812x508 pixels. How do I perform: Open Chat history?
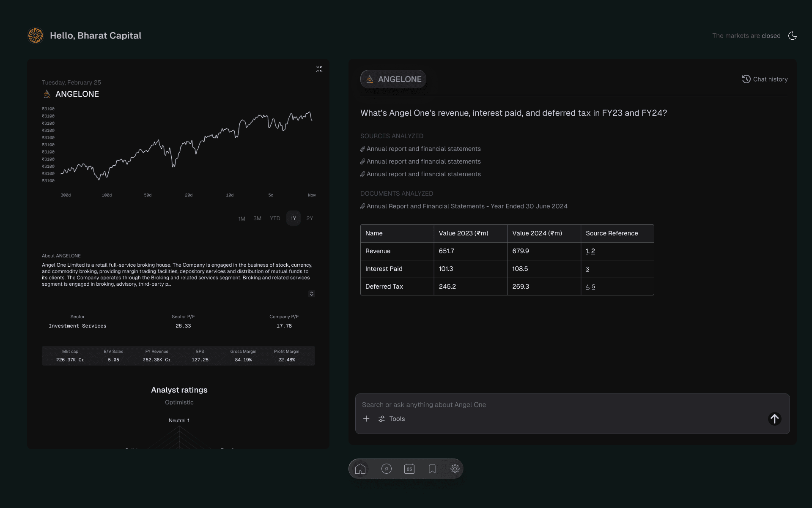coord(765,79)
